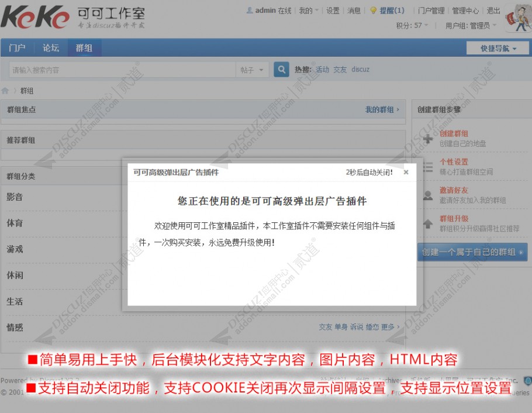This screenshot has height=413, width=532.
Task: Click the 创建一个属于自己的群组 button
Action: 472,252
